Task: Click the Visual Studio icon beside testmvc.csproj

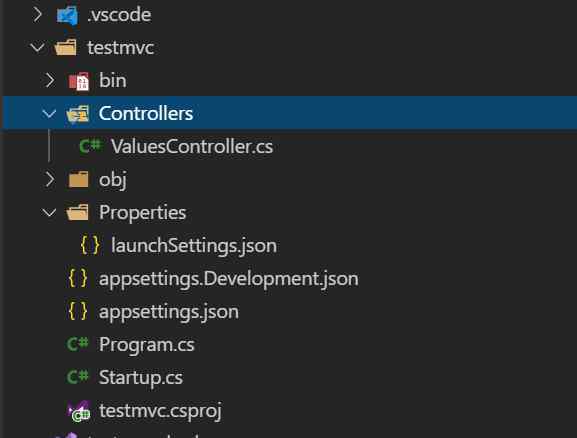Action: [79, 410]
